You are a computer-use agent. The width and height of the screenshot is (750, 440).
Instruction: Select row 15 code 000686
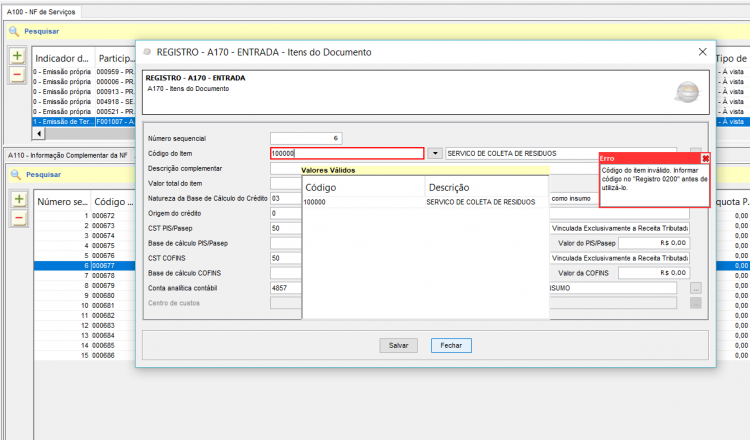[85, 356]
